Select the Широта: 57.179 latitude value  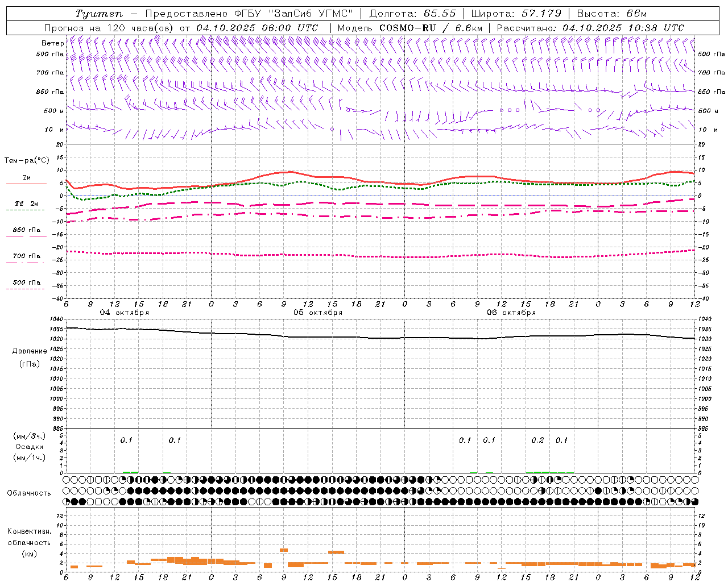coord(516,14)
